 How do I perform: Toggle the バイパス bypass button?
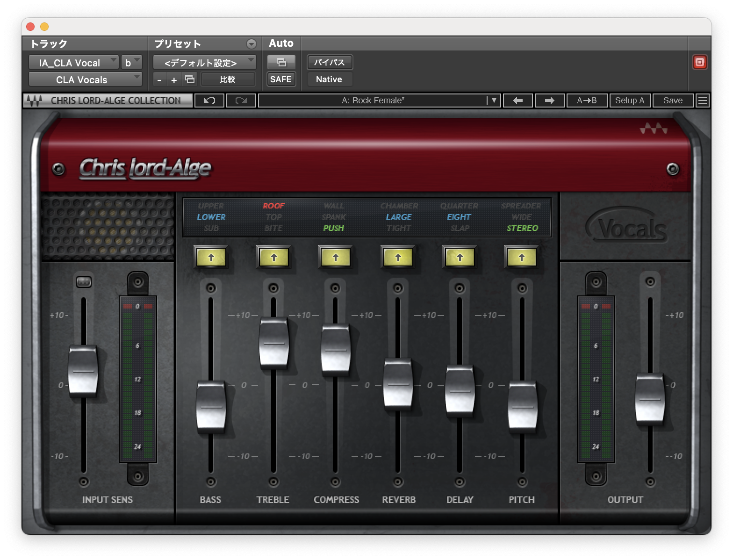click(x=330, y=62)
